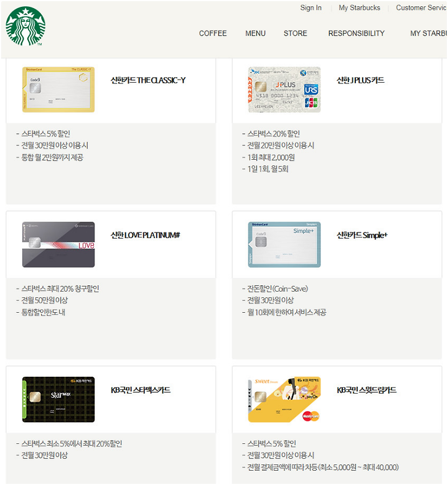Click the black star MAX card image
448x485 pixels.
click(58, 399)
